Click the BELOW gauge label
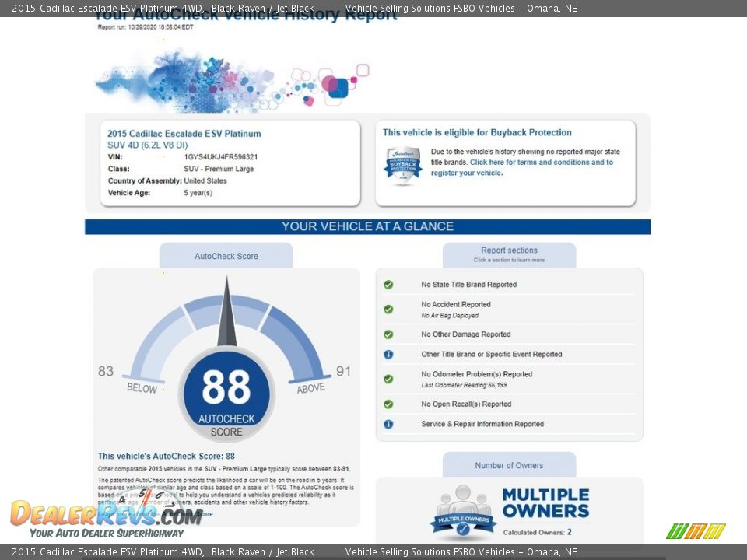Image resolution: width=747 pixels, height=560 pixels. click(x=142, y=388)
